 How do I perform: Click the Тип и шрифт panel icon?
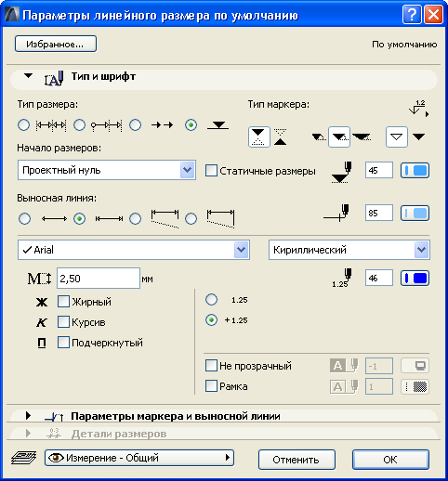tap(54, 79)
